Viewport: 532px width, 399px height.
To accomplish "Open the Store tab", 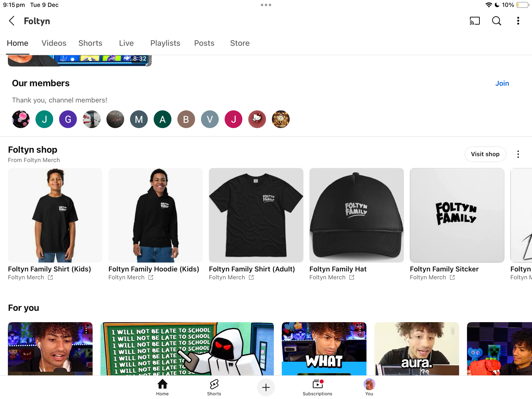I will [240, 43].
